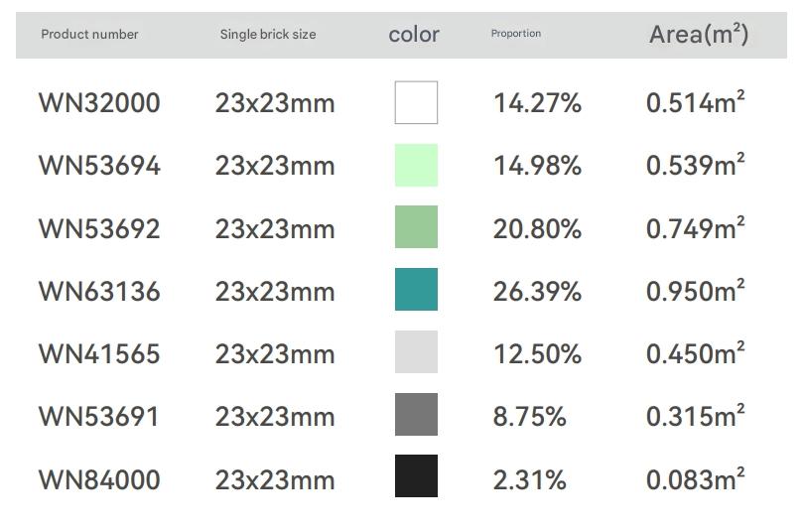The width and height of the screenshot is (806, 532).
Task: Select product number WN53691
Action: click(98, 416)
